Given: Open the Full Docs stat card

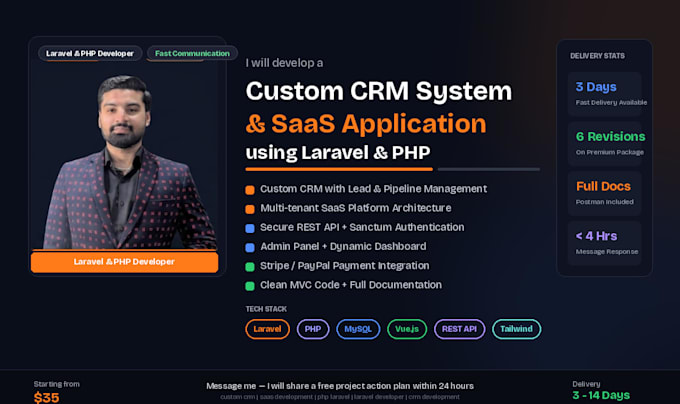Looking at the screenshot, I should (604, 193).
